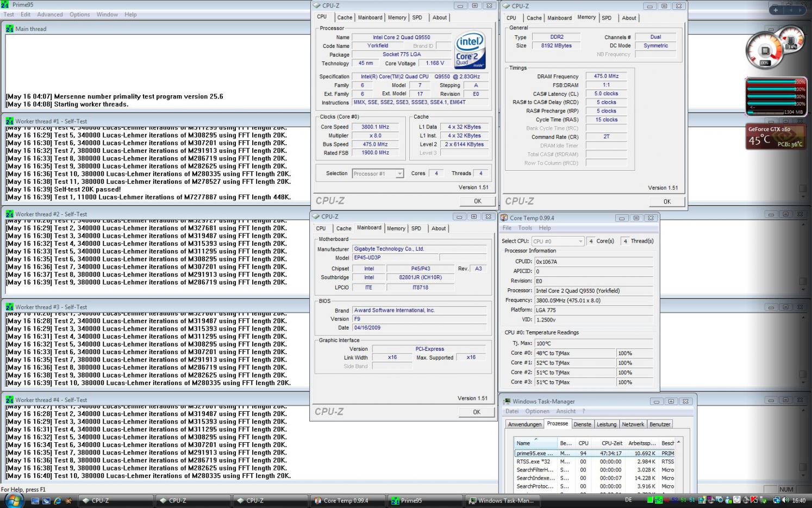This screenshot has width=812, height=508.
Task: Open the Help menu in Prime95
Action: (130, 15)
